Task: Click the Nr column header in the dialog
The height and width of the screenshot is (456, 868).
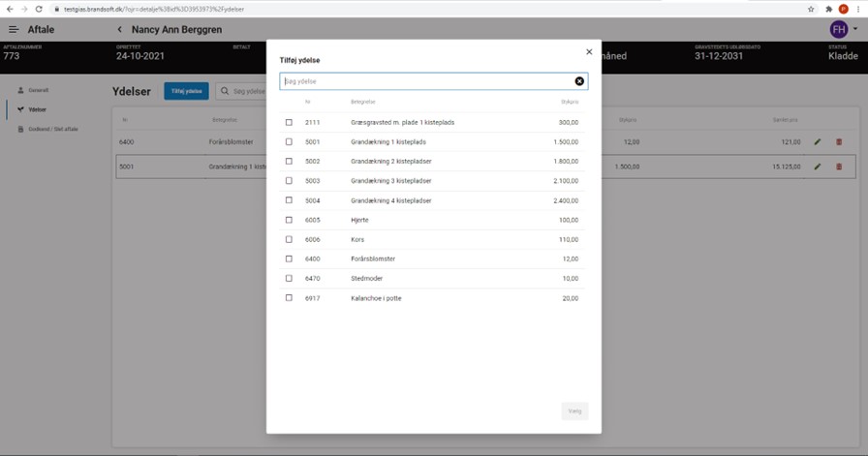Action: (308, 102)
